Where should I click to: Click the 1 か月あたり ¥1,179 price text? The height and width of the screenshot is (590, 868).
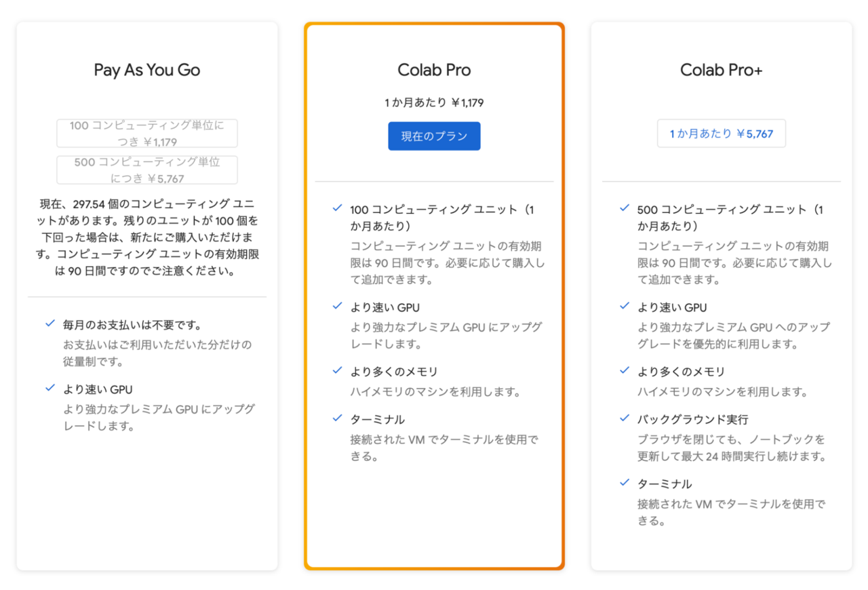pyautogui.click(x=434, y=103)
